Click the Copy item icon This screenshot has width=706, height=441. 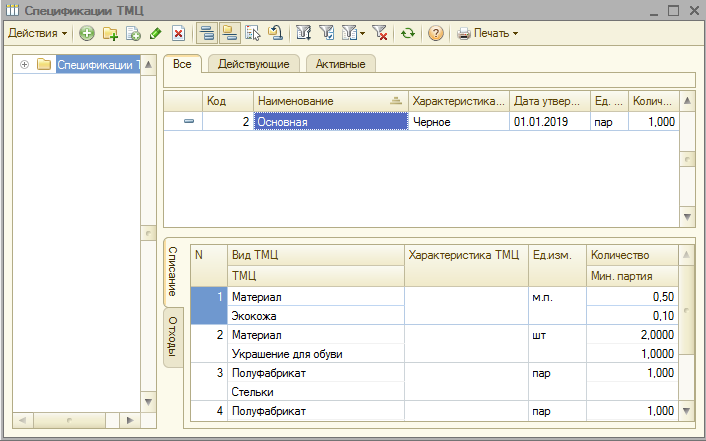133,33
